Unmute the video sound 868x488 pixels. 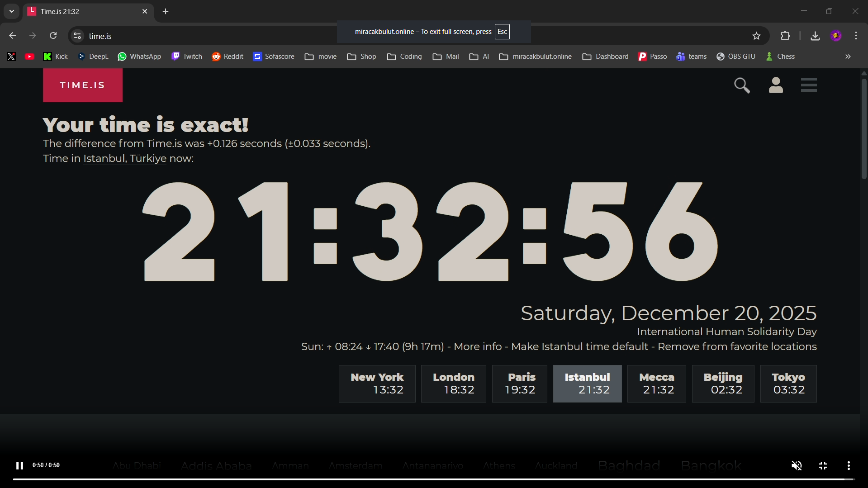click(x=797, y=465)
